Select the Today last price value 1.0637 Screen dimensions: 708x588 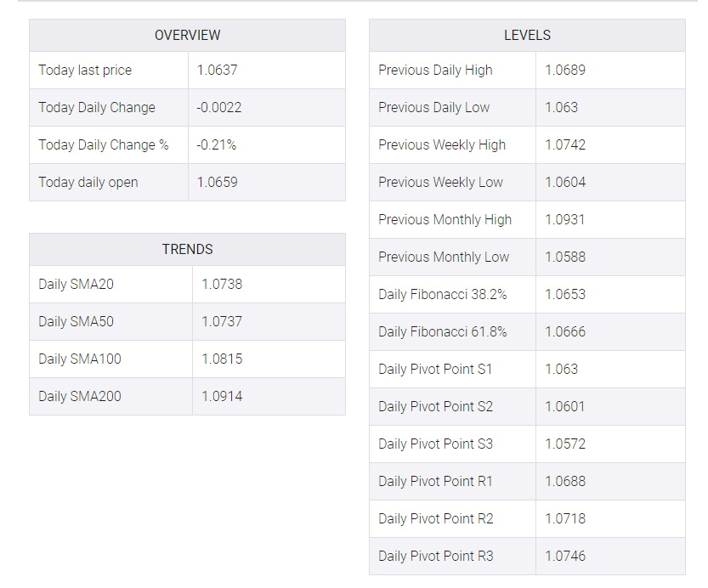pos(217,71)
